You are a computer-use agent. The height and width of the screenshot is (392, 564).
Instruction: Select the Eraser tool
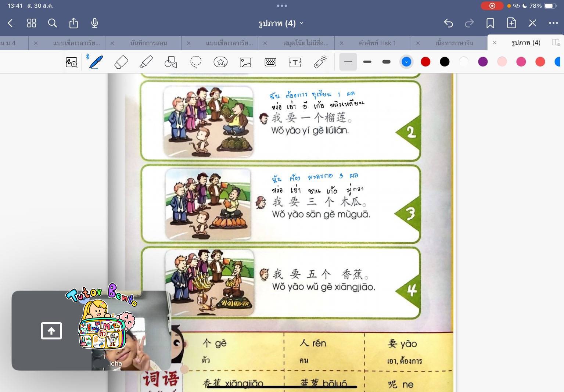pos(121,62)
